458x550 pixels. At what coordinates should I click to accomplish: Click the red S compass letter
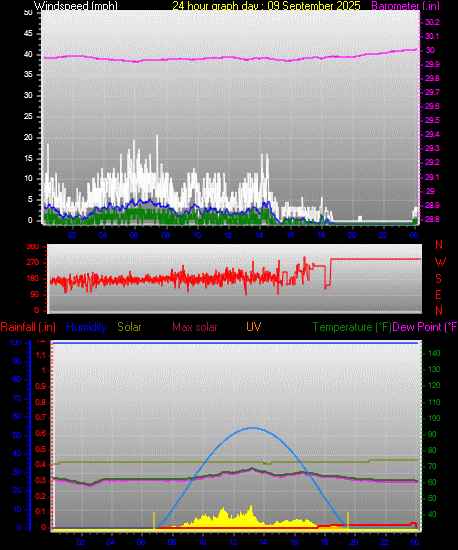point(438,279)
